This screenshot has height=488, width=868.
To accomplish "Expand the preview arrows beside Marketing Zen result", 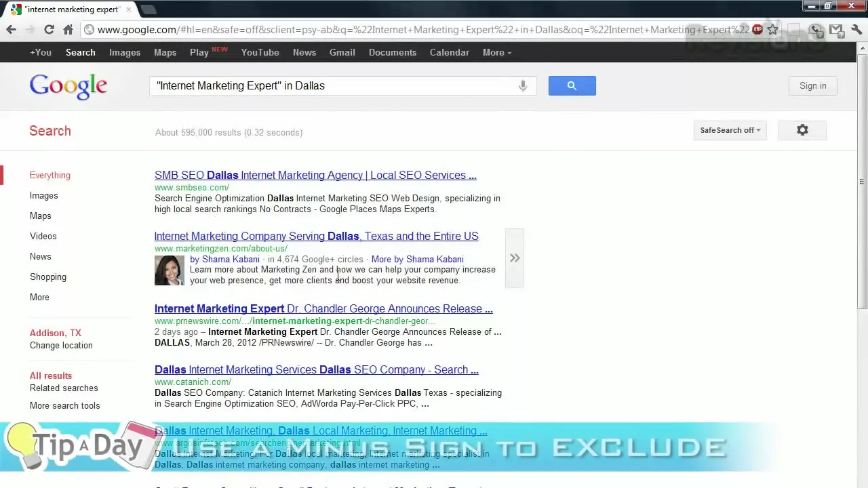I will [515, 258].
